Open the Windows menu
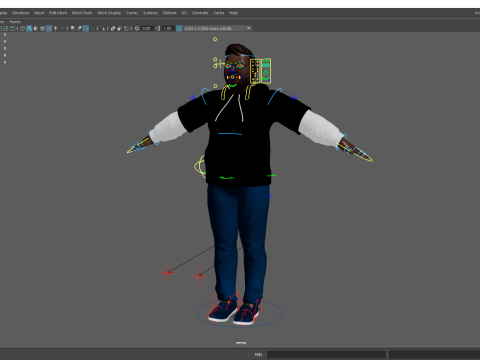Screen dimensions: 480x360 click(x=20, y=13)
